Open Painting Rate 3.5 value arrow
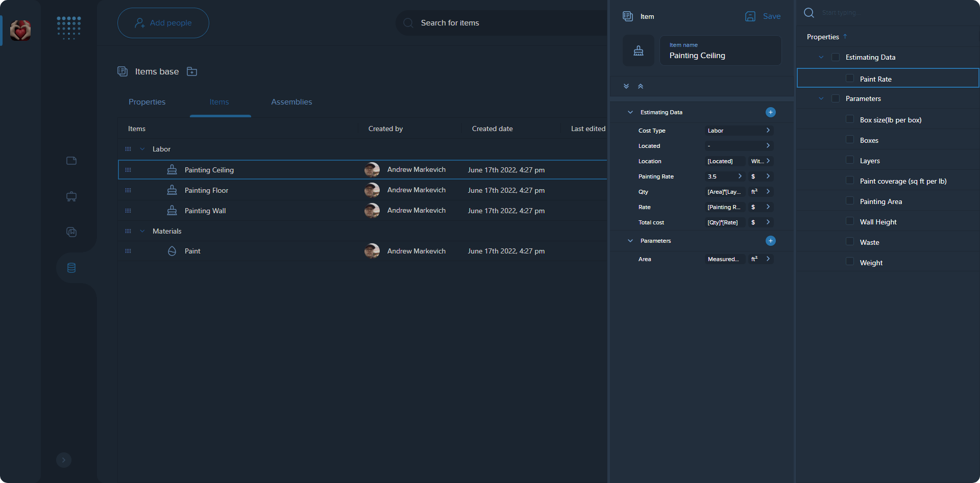 pyautogui.click(x=740, y=176)
